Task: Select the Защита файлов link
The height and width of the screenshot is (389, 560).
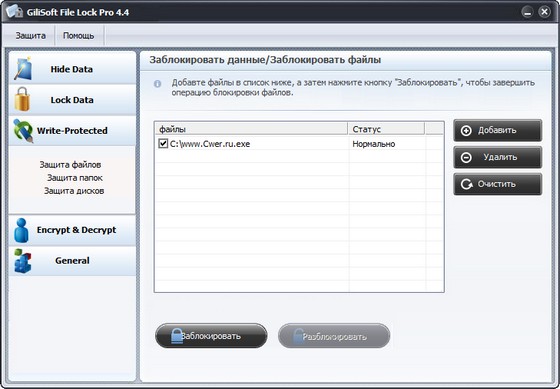Action: (70, 165)
